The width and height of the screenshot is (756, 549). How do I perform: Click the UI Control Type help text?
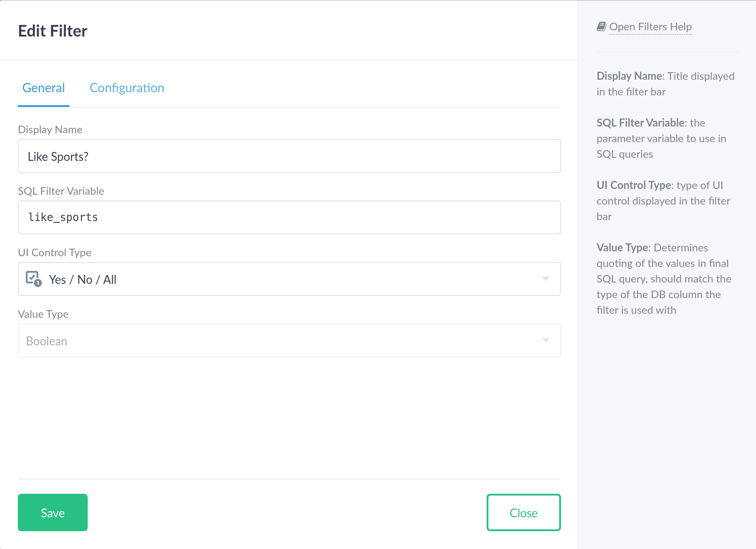tap(663, 201)
